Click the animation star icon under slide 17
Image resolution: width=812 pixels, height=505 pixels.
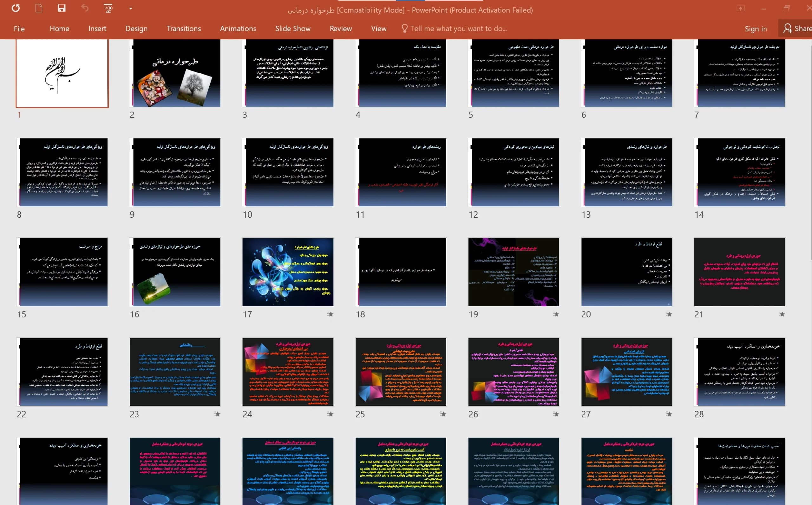click(x=330, y=314)
